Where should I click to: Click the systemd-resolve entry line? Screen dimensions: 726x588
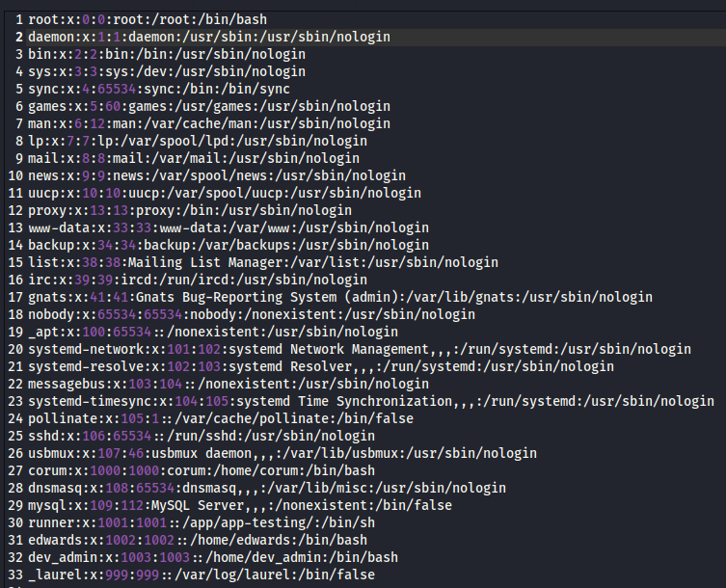coord(321,366)
